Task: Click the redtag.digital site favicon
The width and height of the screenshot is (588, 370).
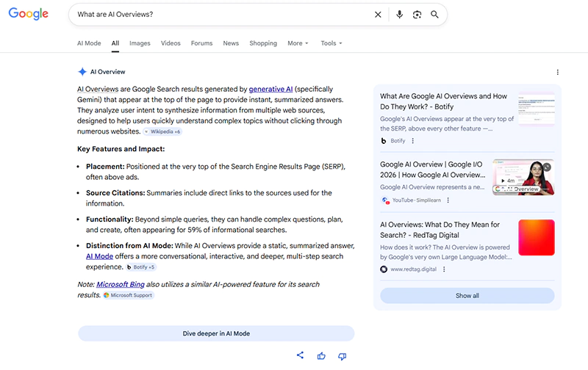Action: pos(384,269)
